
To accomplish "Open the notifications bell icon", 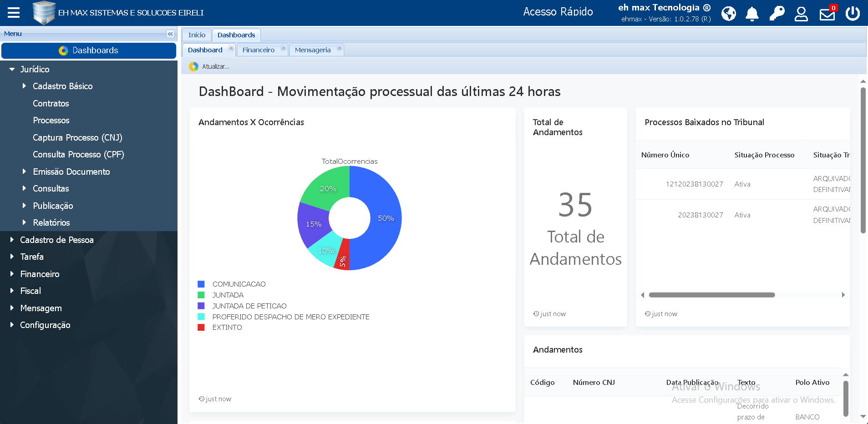I will 752,14.
